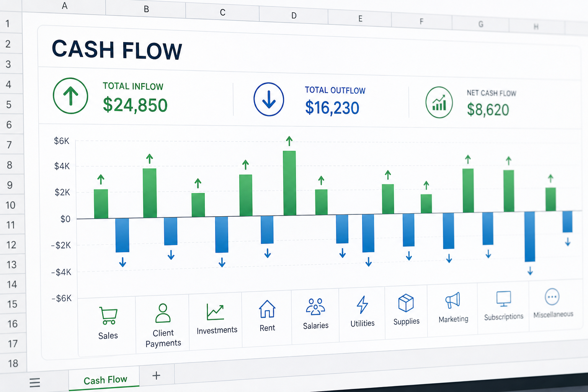The image size is (588, 392).
Task: Click the Utilities category label
Action: tap(363, 323)
